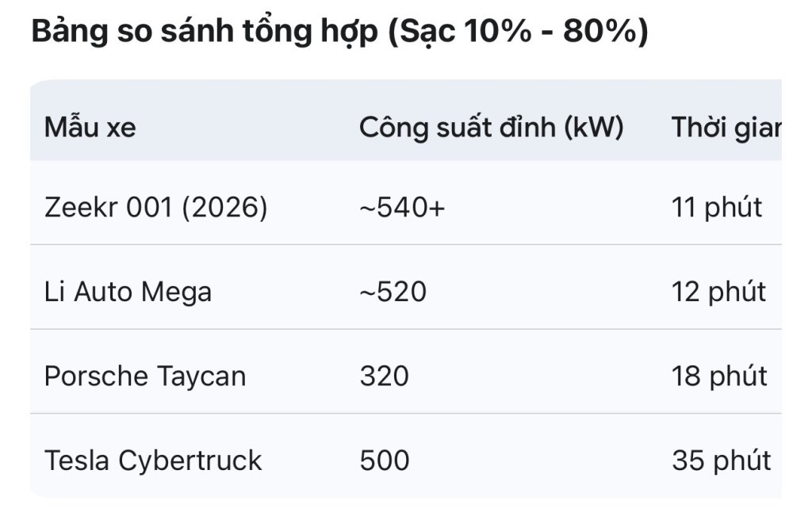Click the ~540+ power value

(x=402, y=208)
